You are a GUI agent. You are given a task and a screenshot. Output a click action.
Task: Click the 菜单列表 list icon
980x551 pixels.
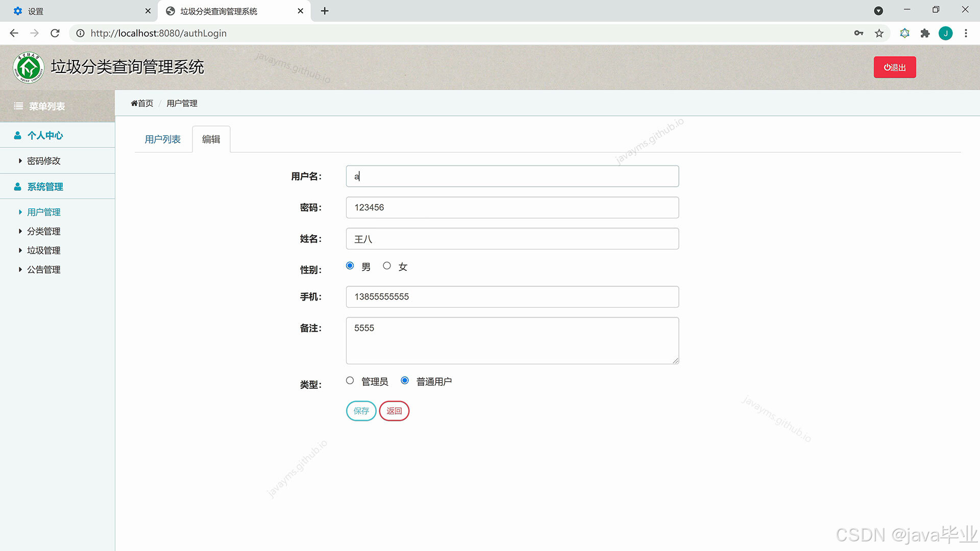18,106
